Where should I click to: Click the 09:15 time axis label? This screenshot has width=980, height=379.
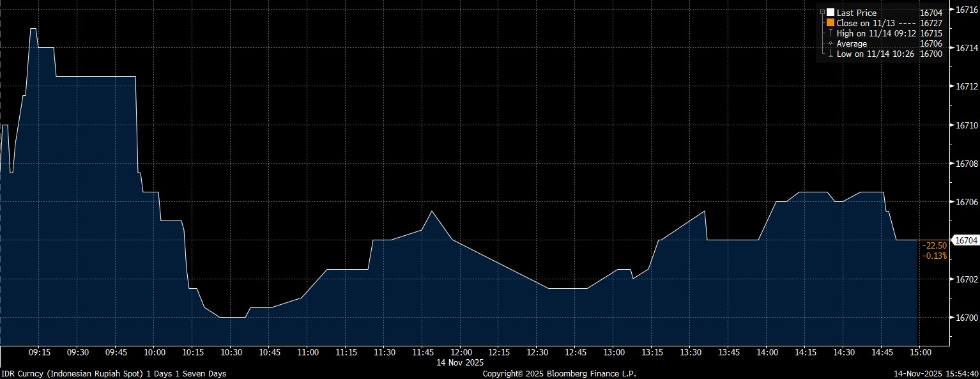(x=40, y=352)
